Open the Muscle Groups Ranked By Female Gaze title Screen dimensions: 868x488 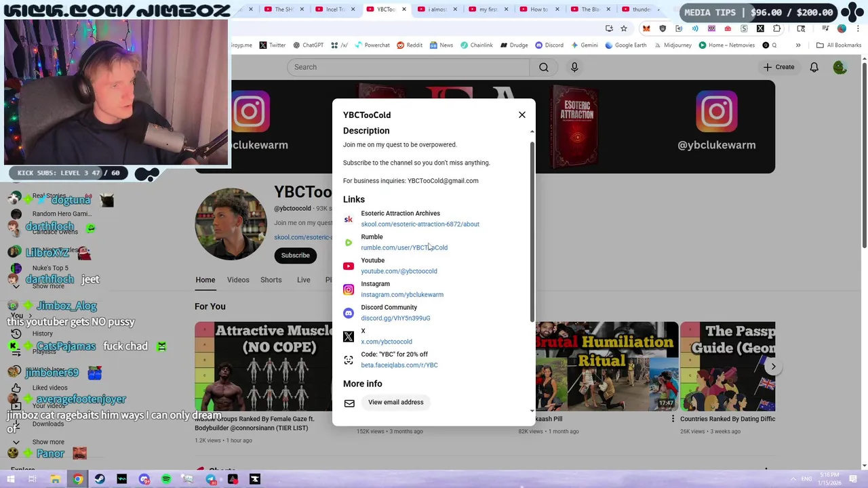pos(254,424)
